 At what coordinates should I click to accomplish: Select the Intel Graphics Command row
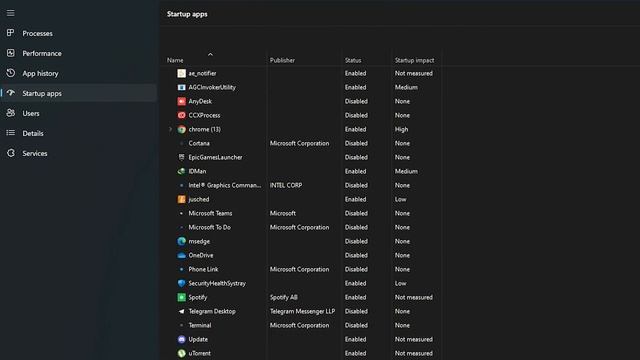tap(224, 185)
